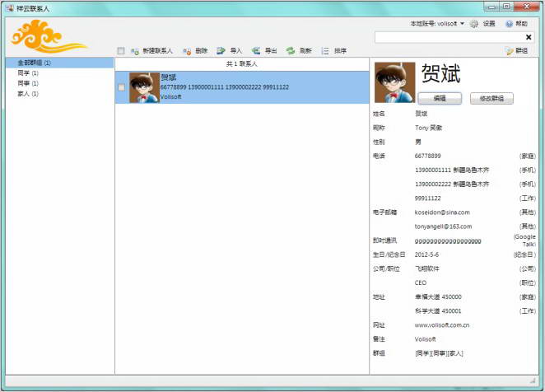Click the birthday value 2012-5-6
This screenshot has width=545, height=392.
point(426,254)
